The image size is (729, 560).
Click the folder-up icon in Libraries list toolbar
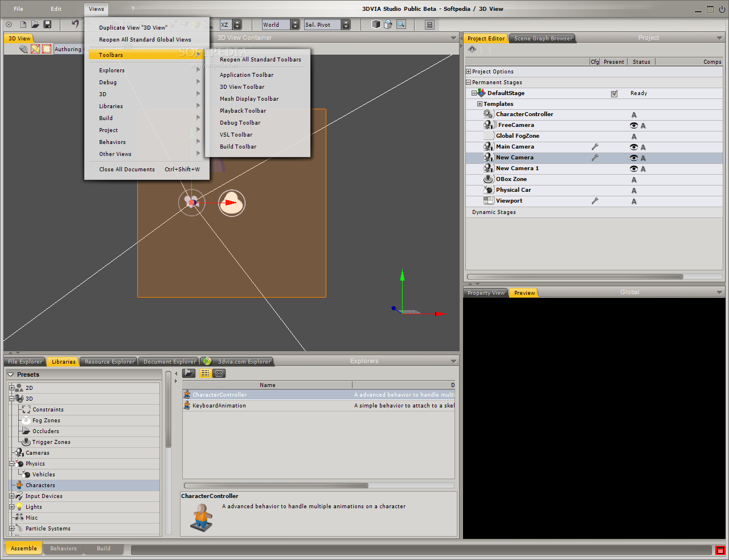point(189,373)
